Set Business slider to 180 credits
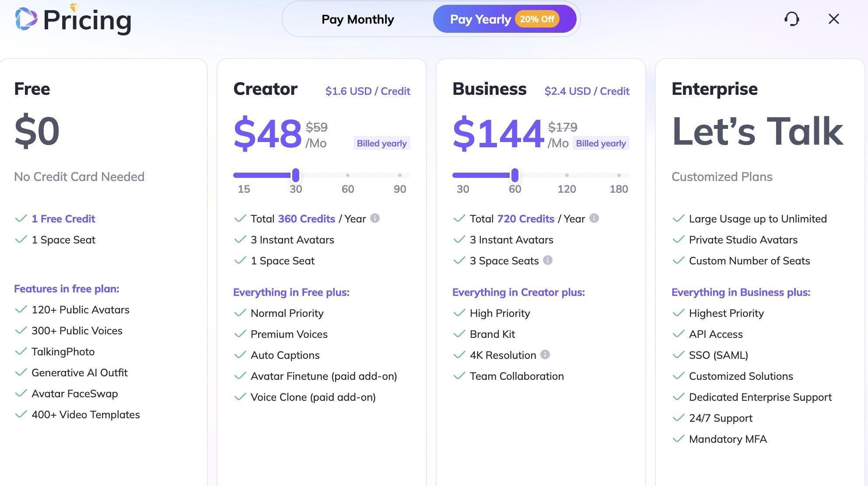868x486 pixels. pyautogui.click(x=619, y=175)
